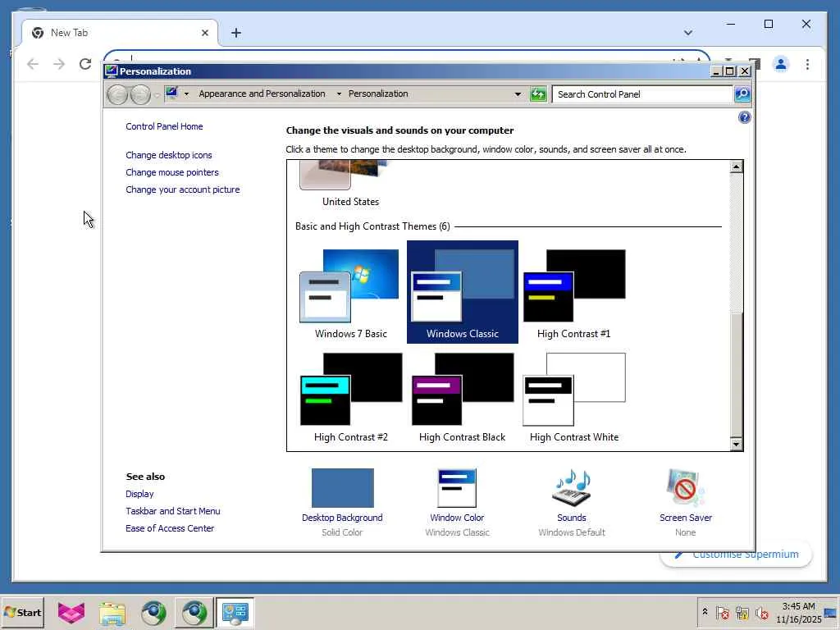This screenshot has height=630, width=840.
Task: Expand dropdown after Appearance and Personalization
Action: click(x=339, y=94)
